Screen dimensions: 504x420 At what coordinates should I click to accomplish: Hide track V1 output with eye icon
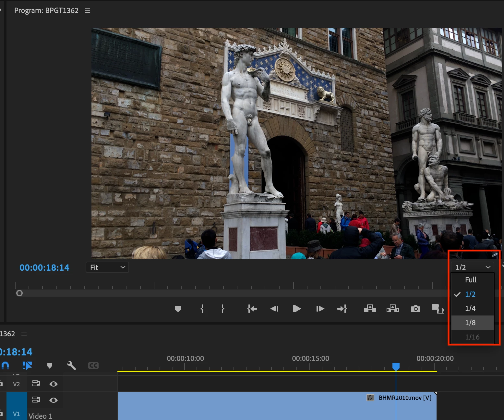click(x=54, y=400)
